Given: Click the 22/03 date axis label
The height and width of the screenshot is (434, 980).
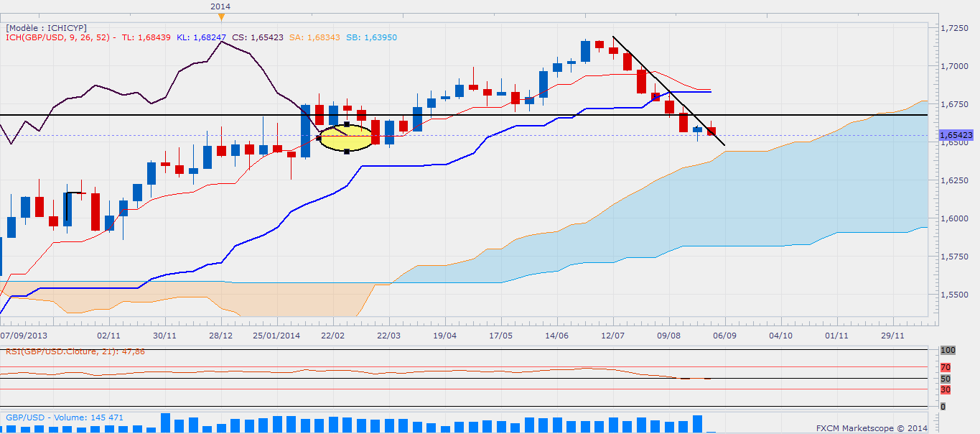Looking at the screenshot, I should click(388, 336).
